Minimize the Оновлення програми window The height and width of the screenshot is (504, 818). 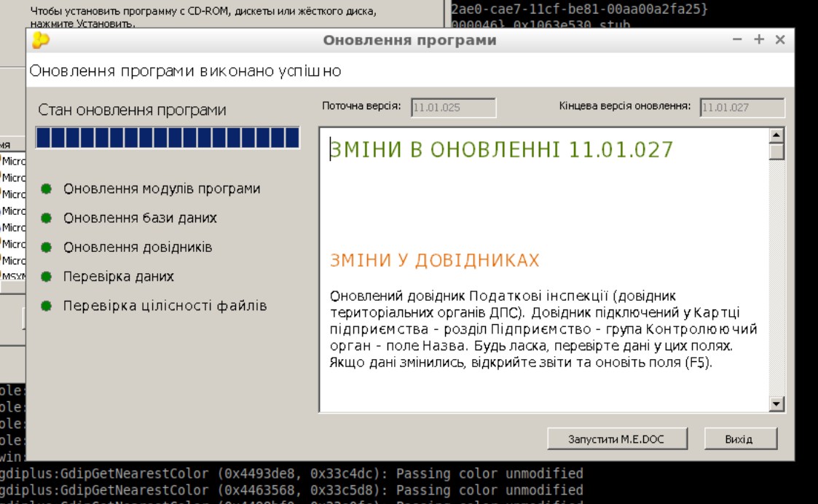[x=737, y=39]
